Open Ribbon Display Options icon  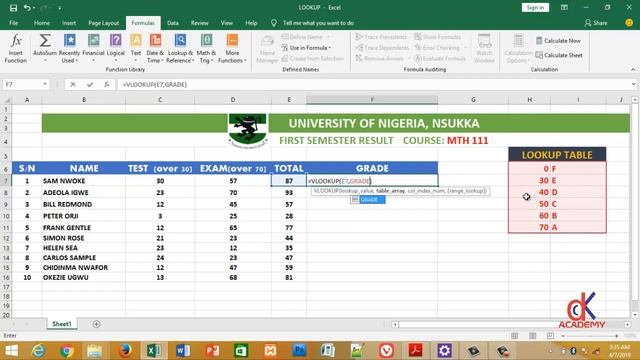tap(564, 7)
